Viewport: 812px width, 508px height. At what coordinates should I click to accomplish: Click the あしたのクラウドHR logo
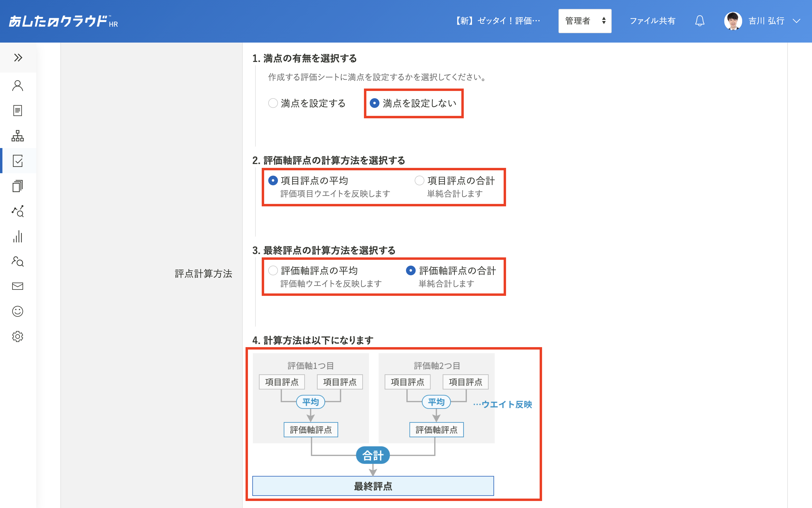pyautogui.click(x=63, y=21)
